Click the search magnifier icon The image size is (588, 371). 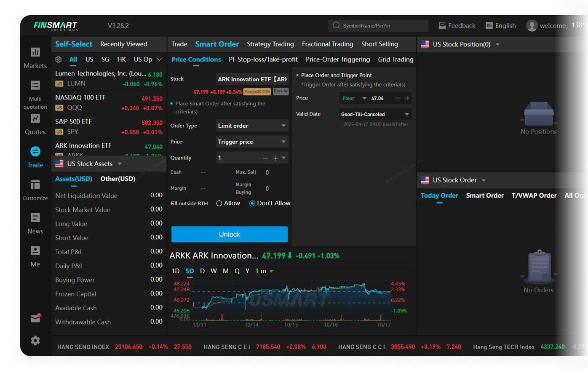336,26
